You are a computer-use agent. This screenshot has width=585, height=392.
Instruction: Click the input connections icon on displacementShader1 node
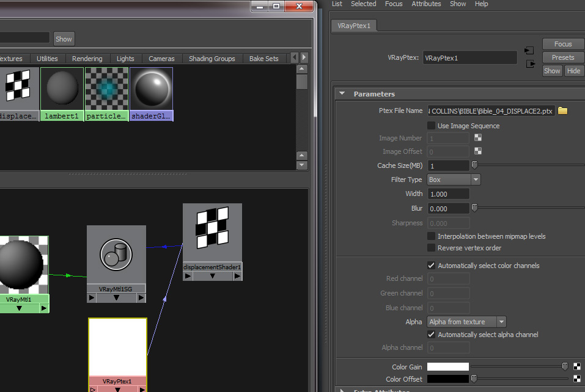point(187,275)
